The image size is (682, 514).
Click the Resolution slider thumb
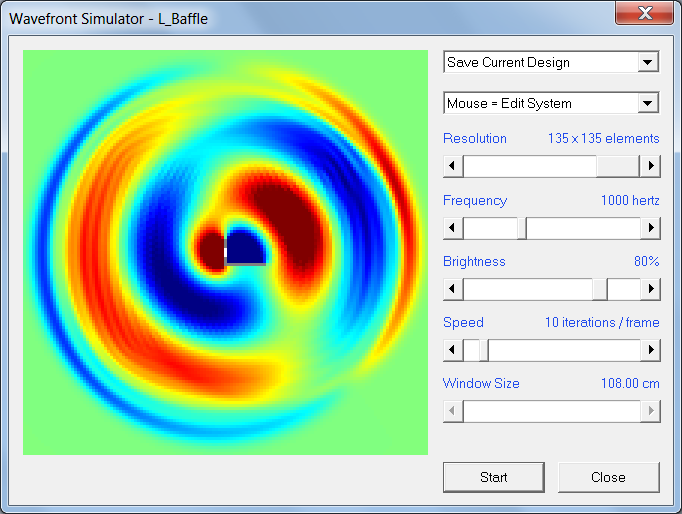(x=618, y=166)
